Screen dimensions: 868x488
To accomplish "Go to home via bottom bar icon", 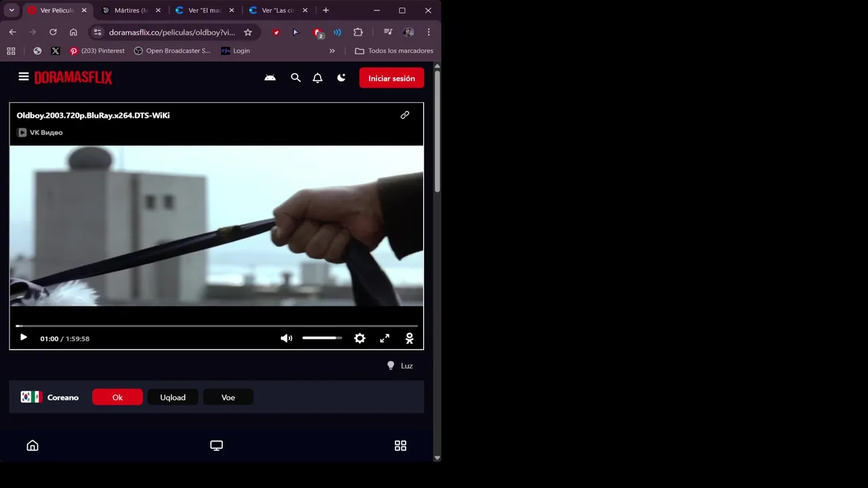I will click(33, 445).
